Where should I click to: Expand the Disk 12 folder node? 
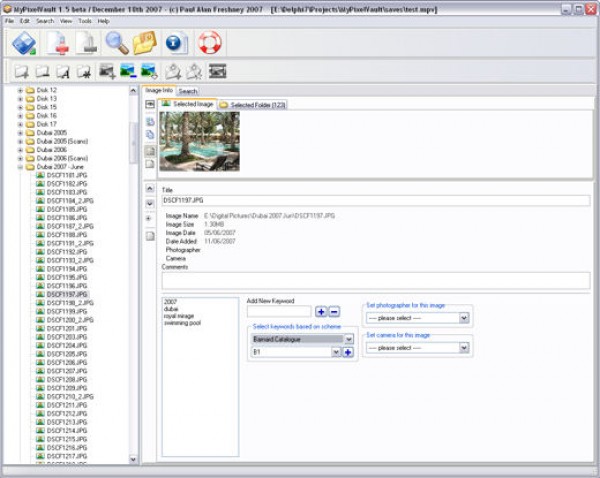[20, 91]
